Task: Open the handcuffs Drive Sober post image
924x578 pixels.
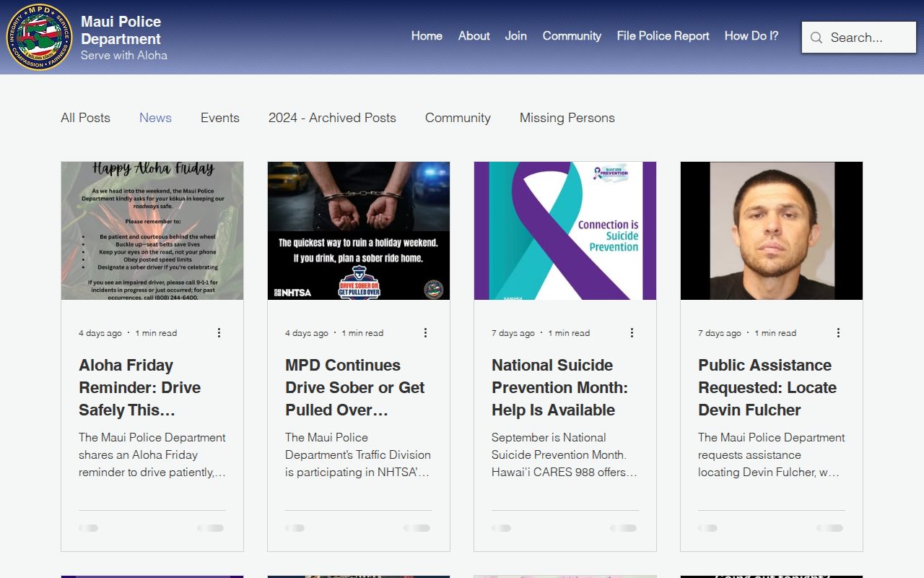Action: (x=359, y=230)
